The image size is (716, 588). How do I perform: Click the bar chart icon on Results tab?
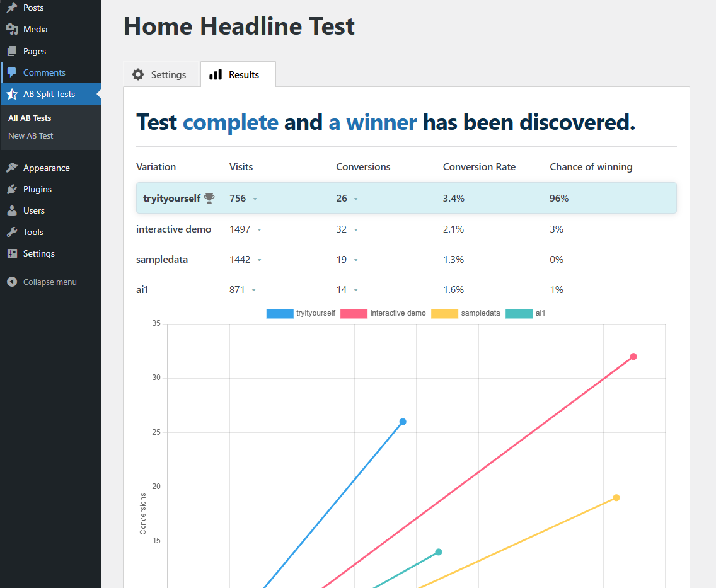[x=216, y=74]
